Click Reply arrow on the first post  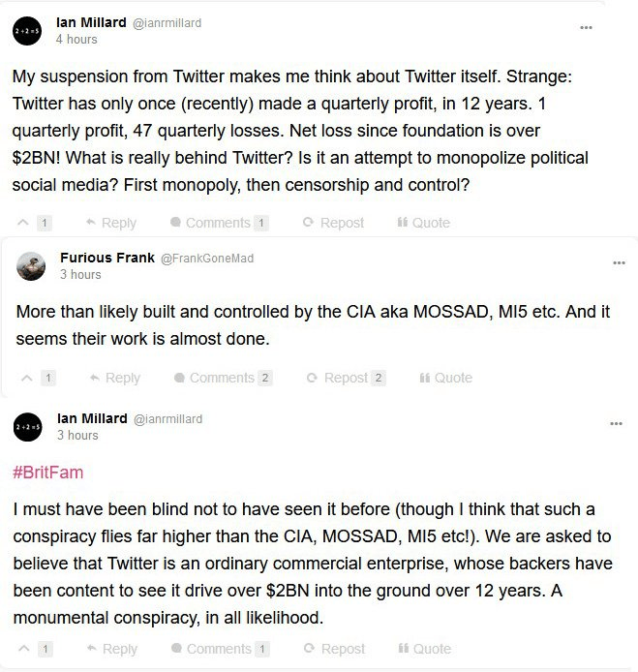click(x=91, y=223)
